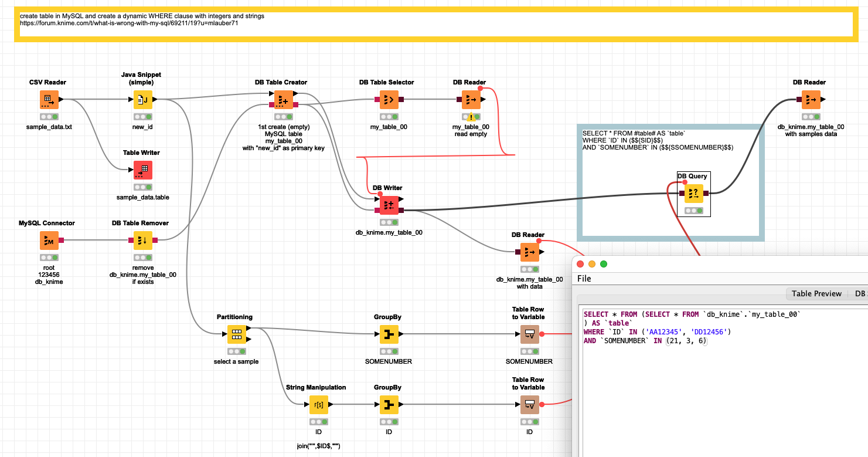Screen dimensions: 868x457
Task: Click the MySQL Connector node icon
Action: 49,240
